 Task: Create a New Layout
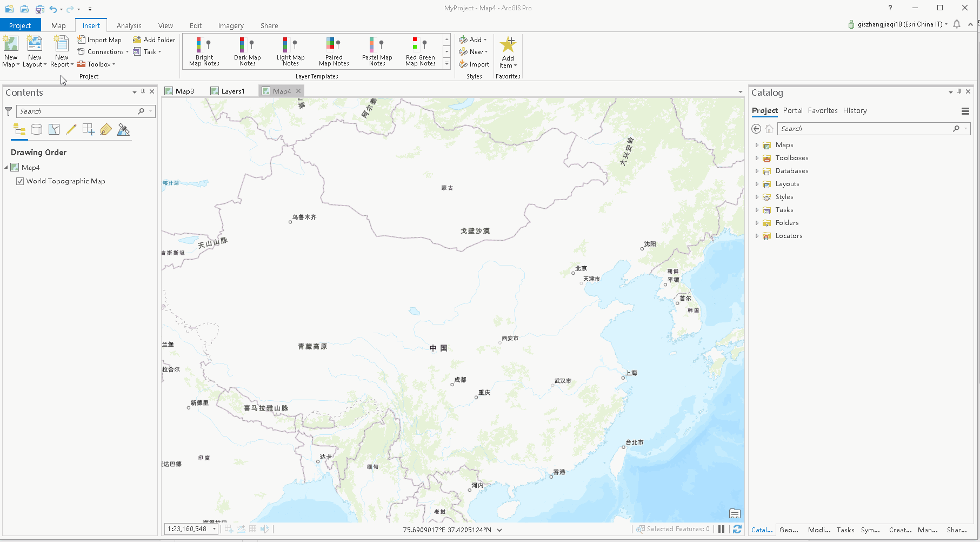click(x=34, y=50)
